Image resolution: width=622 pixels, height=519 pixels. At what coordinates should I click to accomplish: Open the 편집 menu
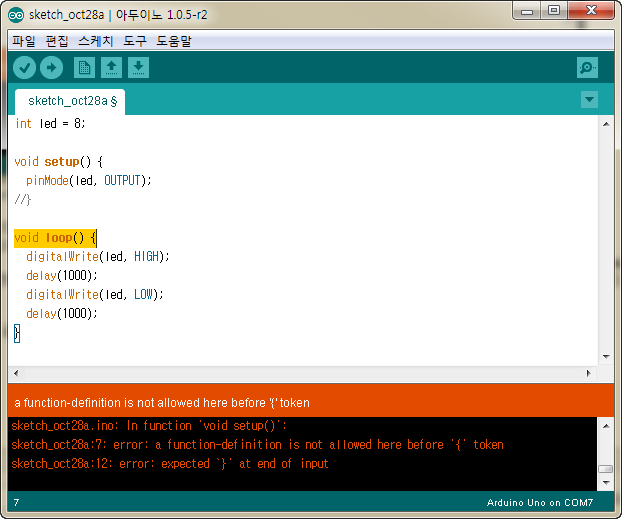57,41
